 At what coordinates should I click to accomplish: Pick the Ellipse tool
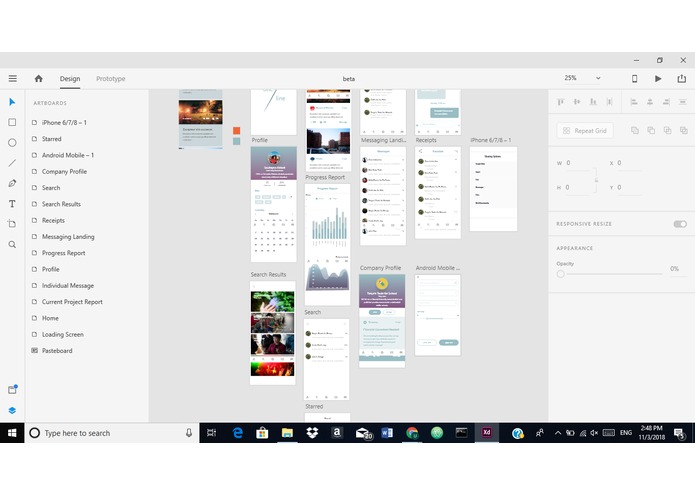click(x=12, y=143)
